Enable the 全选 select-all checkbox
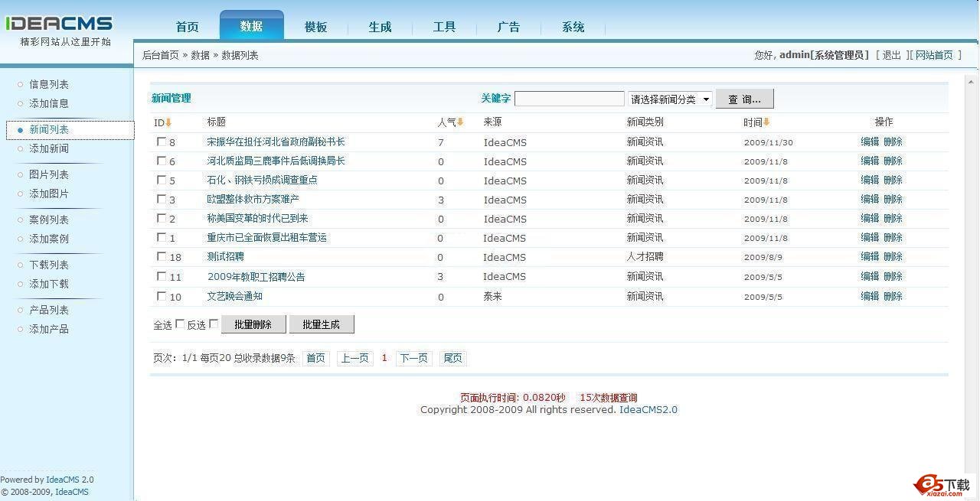Image resolution: width=980 pixels, height=501 pixels. click(x=180, y=324)
